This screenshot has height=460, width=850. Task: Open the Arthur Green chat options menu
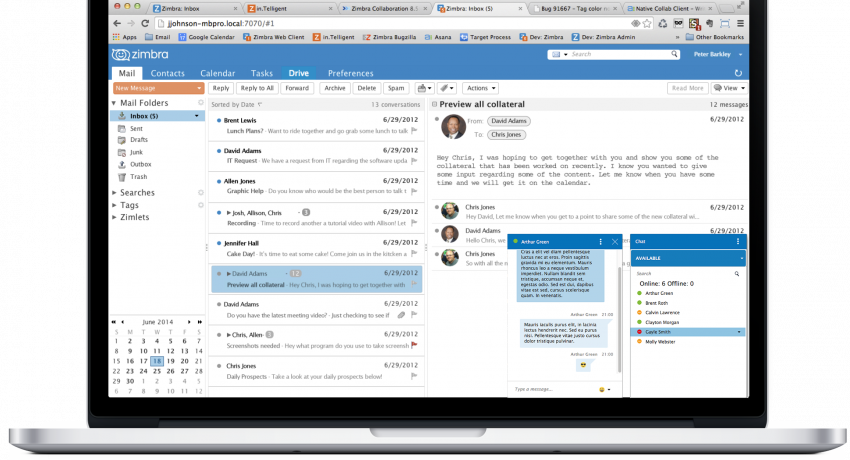point(600,242)
